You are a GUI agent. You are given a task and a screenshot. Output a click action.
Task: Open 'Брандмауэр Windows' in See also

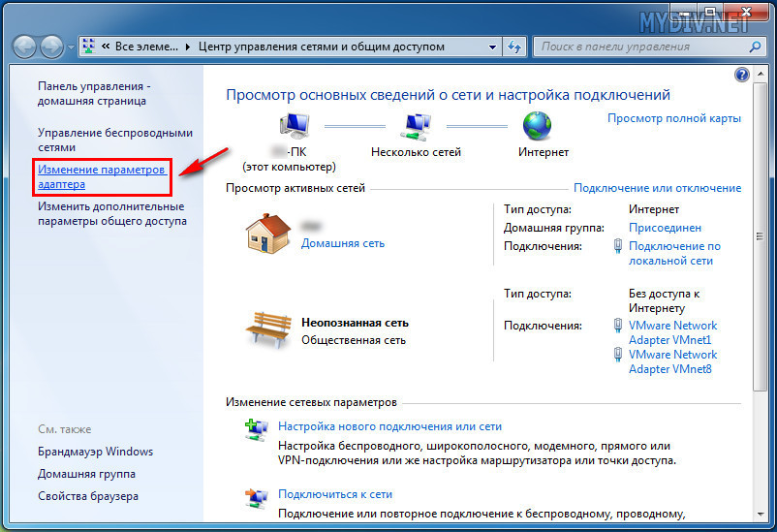95,452
